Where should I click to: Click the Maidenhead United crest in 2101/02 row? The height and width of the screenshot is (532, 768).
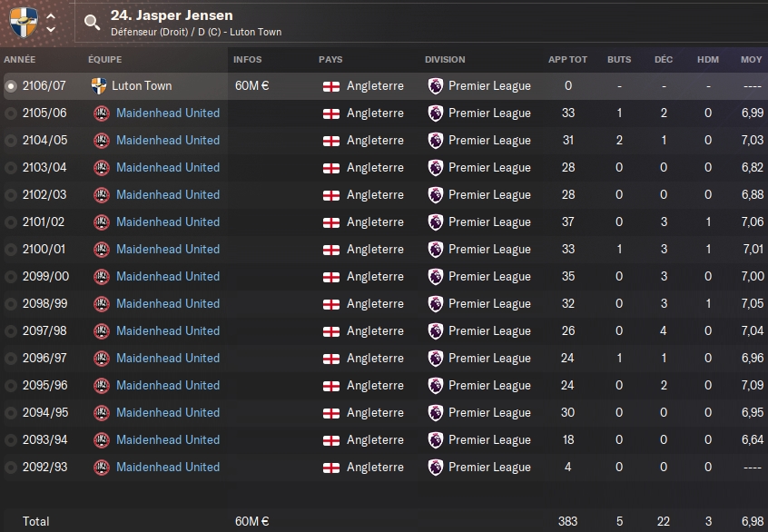coord(102,222)
